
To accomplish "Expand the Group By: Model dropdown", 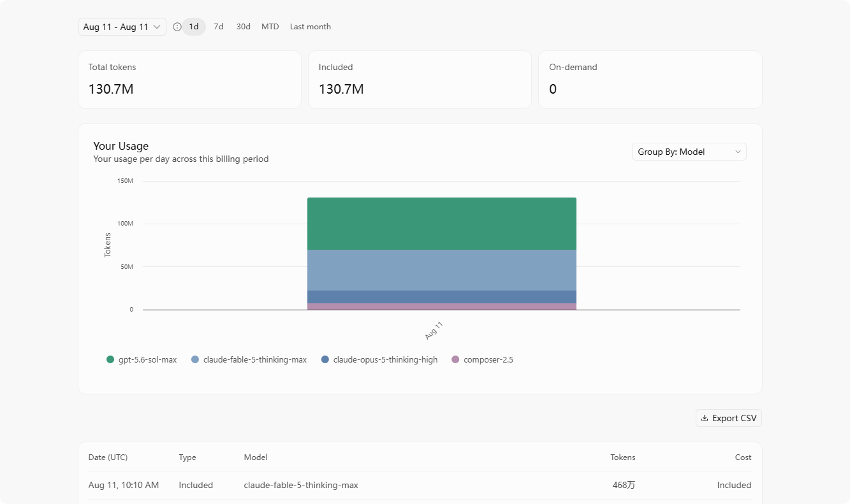I will (x=689, y=152).
